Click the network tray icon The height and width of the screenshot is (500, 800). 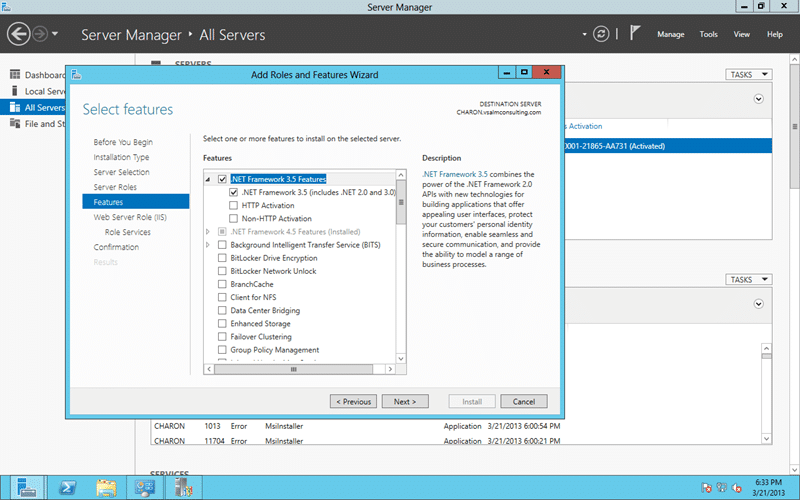[721, 488]
